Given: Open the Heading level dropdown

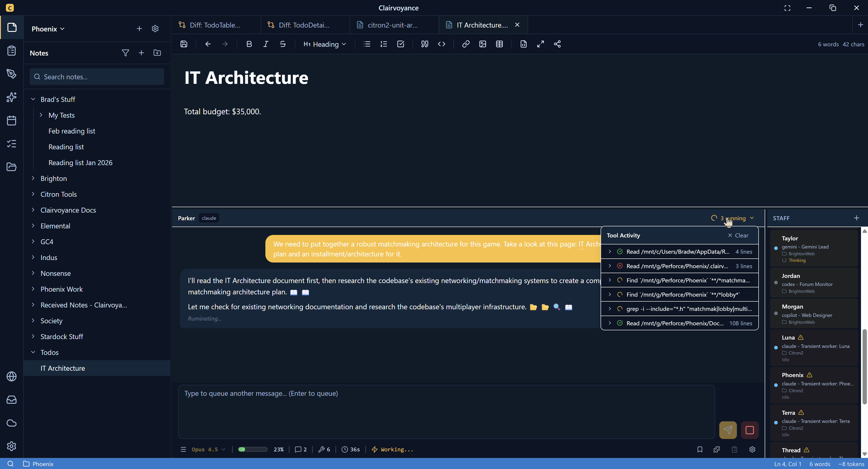Looking at the screenshot, I should pyautogui.click(x=324, y=44).
